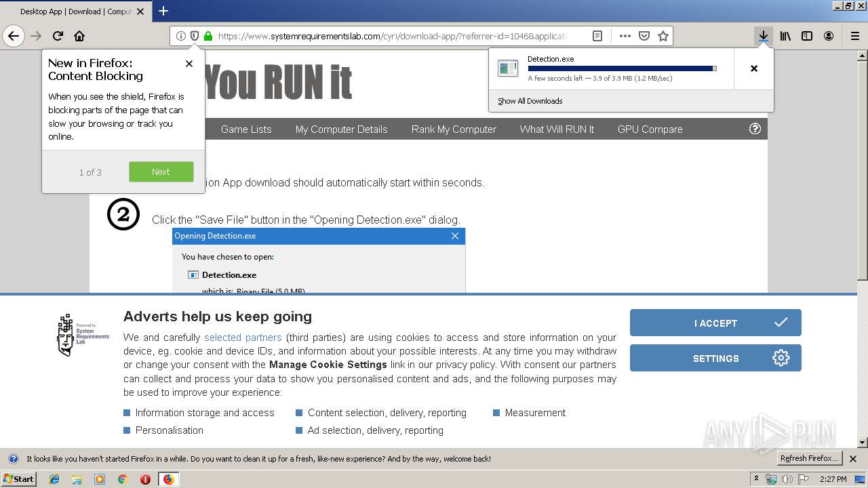Click the volume icon in system tray
This screenshot has height=488, width=868.
tap(787, 479)
